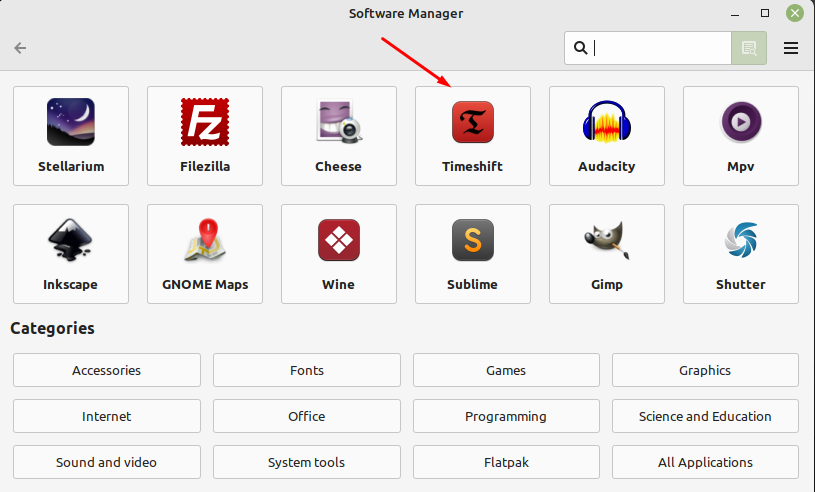Go back with the arrow button
This screenshot has width=815, height=492.
[20, 48]
